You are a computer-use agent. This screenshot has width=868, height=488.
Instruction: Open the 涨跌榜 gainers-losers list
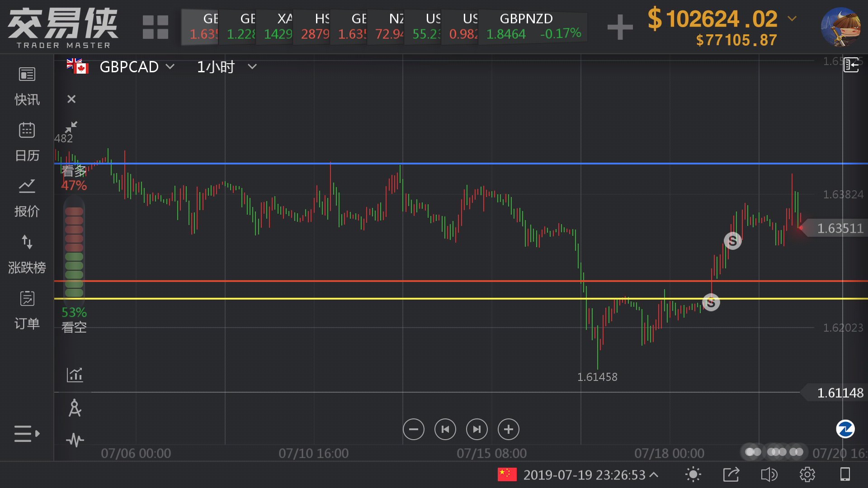(x=27, y=253)
